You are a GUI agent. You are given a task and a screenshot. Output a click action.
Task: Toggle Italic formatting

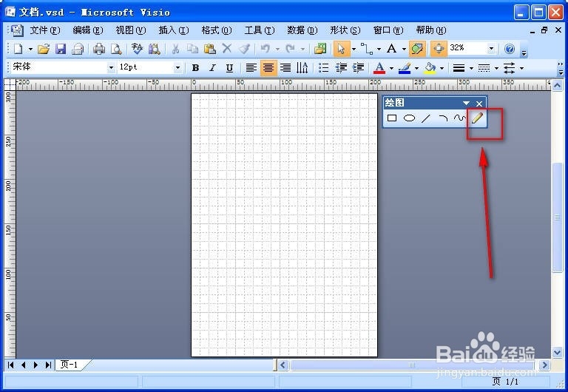pos(213,68)
